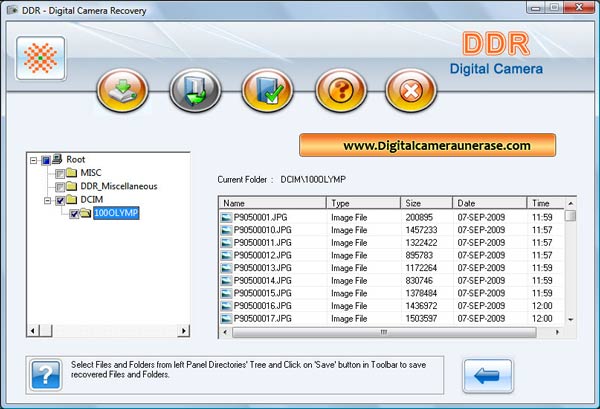Toggle the DDR_Miscellaneous folder checkbox

(x=60, y=187)
